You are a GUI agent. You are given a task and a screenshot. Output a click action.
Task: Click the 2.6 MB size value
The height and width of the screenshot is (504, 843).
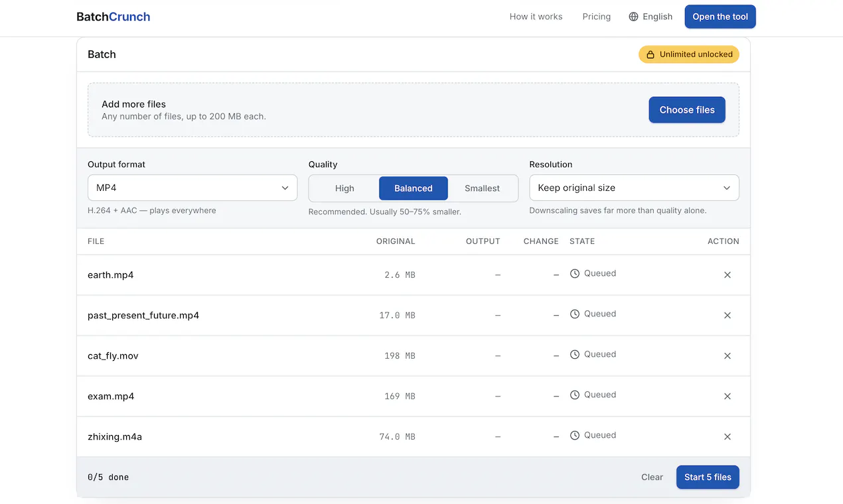coord(400,275)
